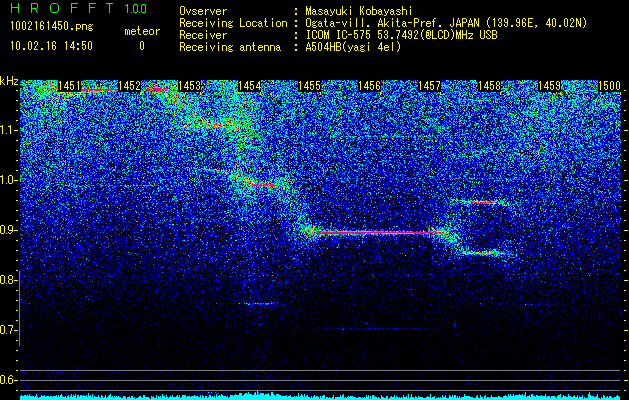The image size is (629, 400).
Task: Click the 1458 time marker
Action: [489, 86]
